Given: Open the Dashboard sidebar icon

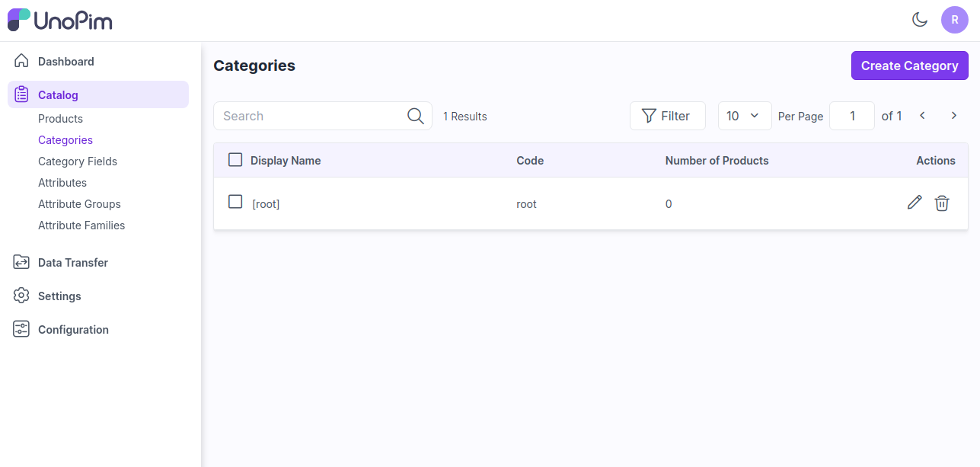Looking at the screenshot, I should 21,61.
